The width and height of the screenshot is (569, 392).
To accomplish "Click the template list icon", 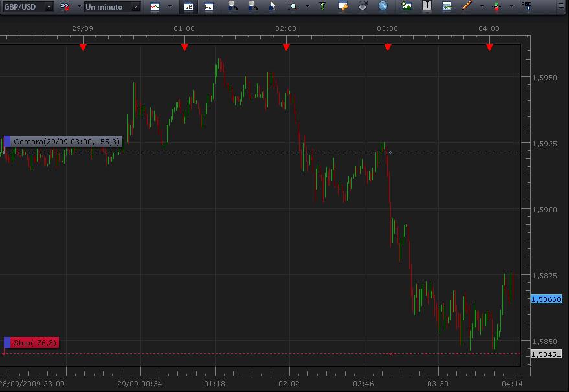I will (447, 6).
